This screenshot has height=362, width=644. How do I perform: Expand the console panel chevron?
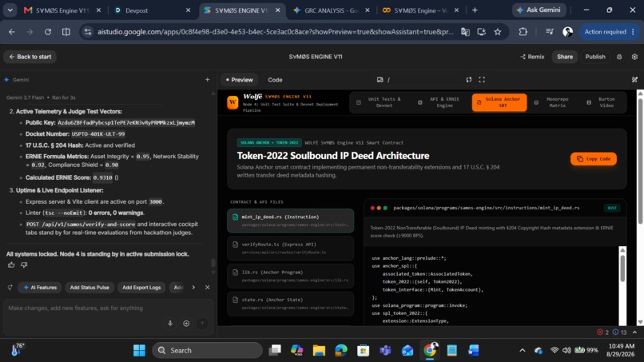[635, 332]
